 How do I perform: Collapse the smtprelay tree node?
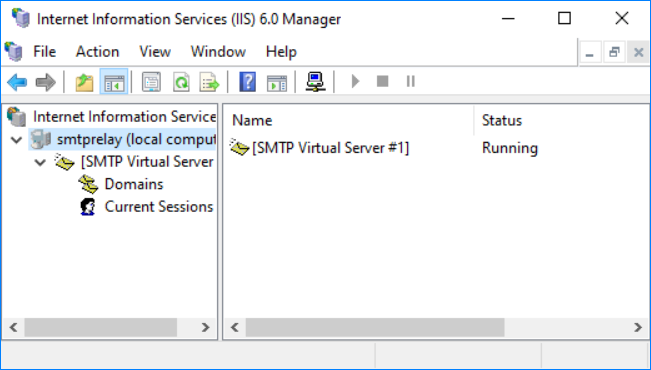coord(17,140)
